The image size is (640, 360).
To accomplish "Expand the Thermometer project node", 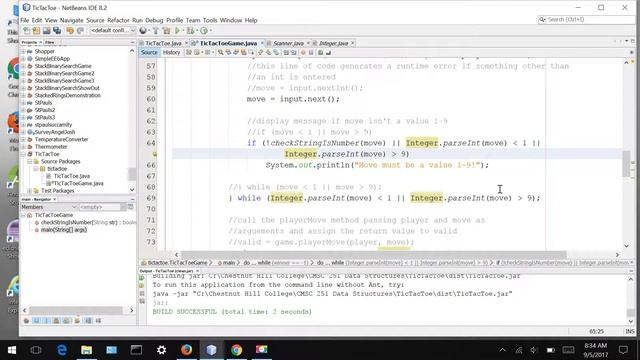I will (24, 147).
